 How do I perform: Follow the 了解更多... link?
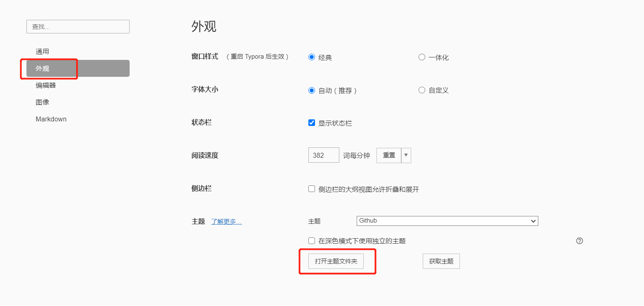227,221
